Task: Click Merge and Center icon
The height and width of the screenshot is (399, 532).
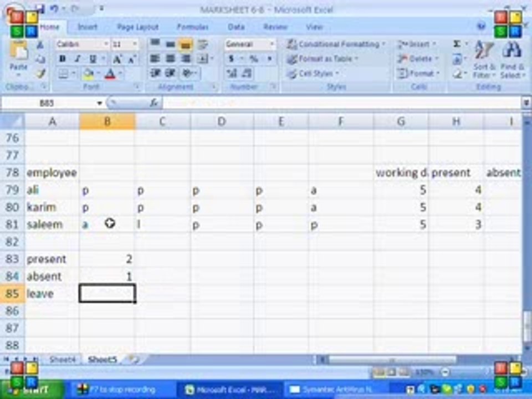Action: point(203,59)
